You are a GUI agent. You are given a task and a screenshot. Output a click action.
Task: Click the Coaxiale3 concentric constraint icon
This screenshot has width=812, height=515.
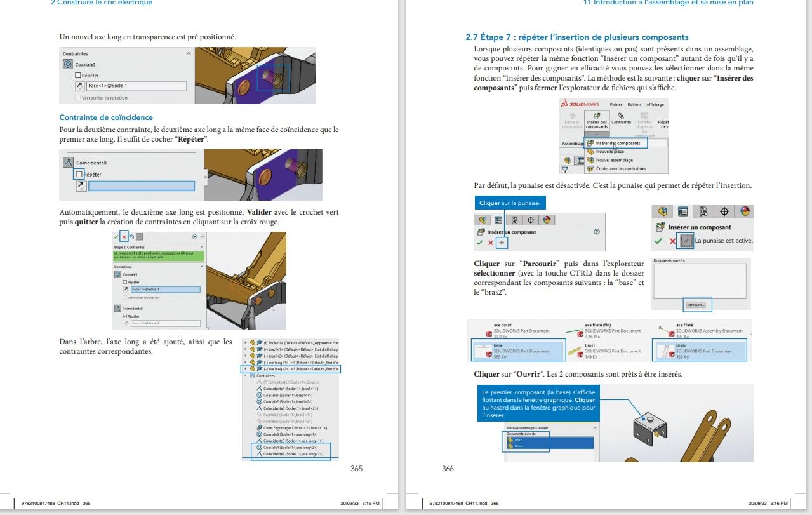(68, 64)
